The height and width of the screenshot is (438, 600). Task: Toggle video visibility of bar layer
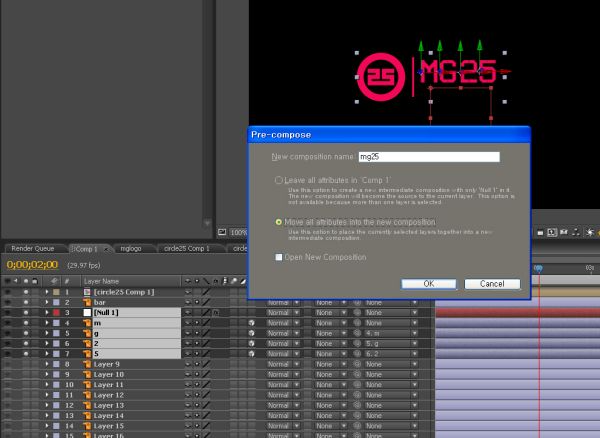click(8, 302)
